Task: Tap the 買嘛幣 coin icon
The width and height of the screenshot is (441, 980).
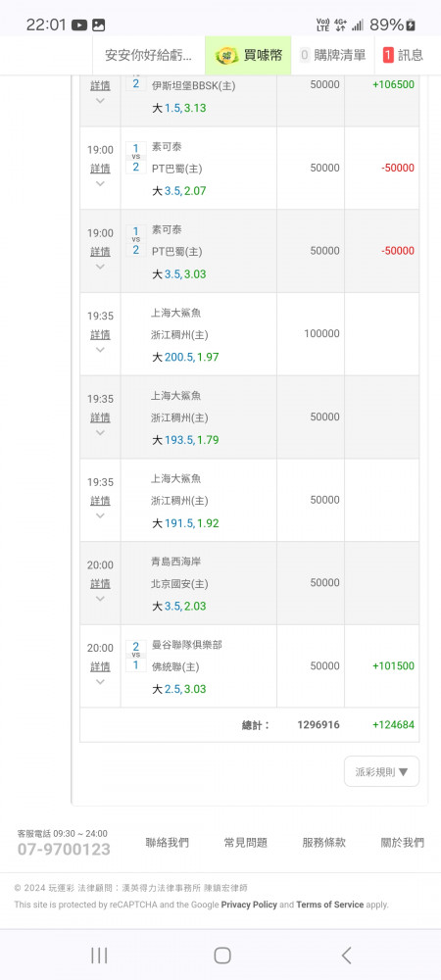Action: point(227,56)
